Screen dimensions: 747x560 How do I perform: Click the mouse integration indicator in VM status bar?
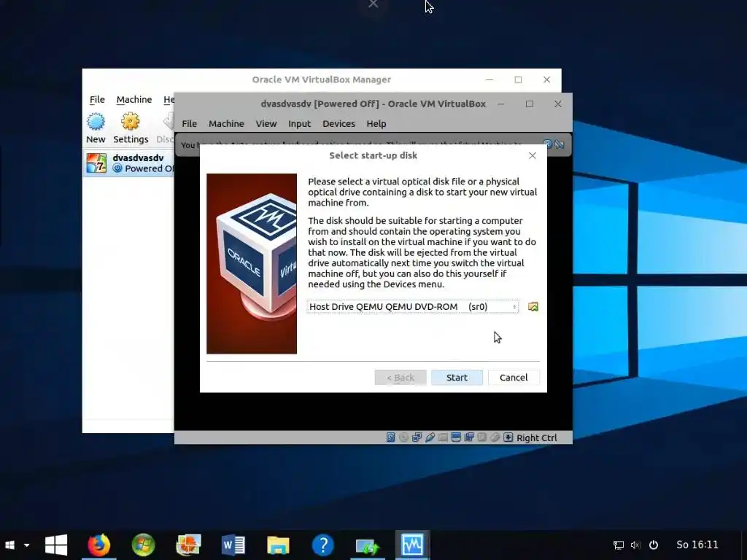pos(495,437)
